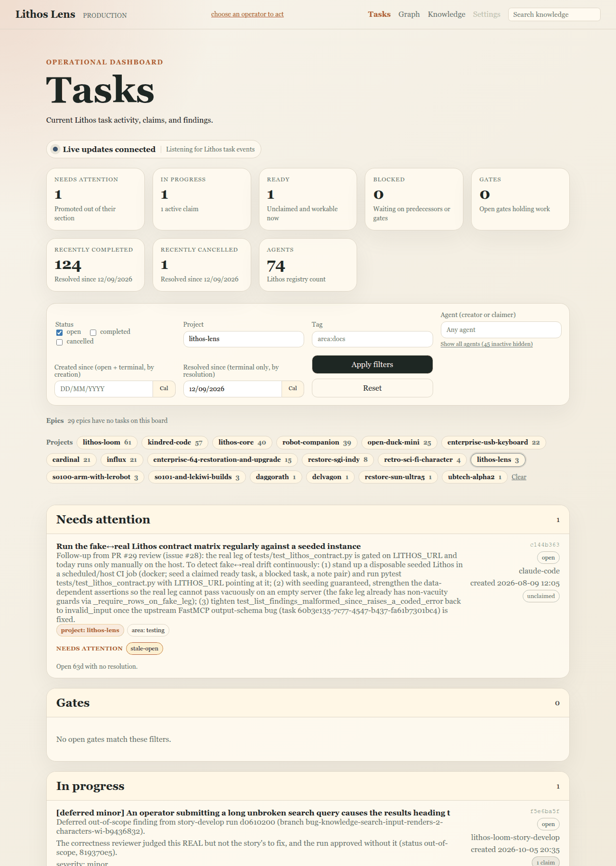Click the Created since date field
This screenshot has width=616, height=866.
[x=104, y=389]
